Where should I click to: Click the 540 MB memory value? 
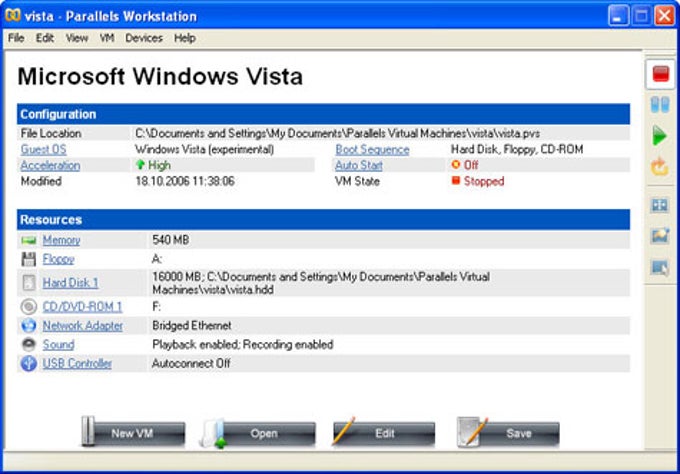pos(170,240)
